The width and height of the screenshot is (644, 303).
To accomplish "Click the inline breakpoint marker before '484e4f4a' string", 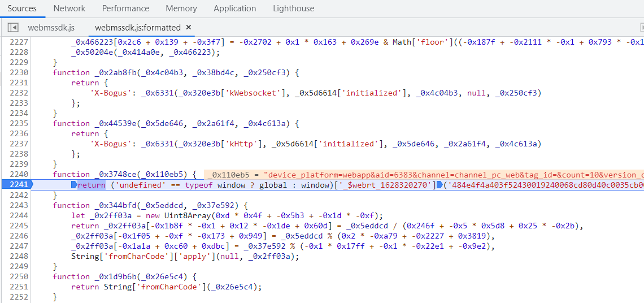I will click(x=439, y=185).
